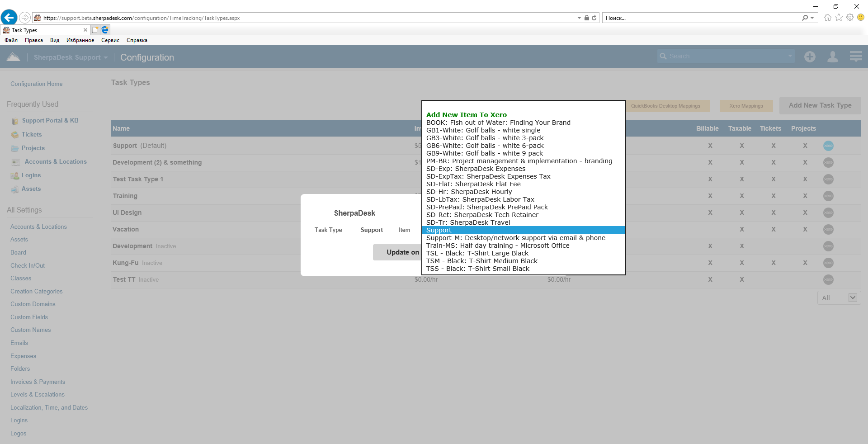Image resolution: width=868 pixels, height=444 pixels.
Task: Click the browser back arrow button
Action: pos(9,18)
